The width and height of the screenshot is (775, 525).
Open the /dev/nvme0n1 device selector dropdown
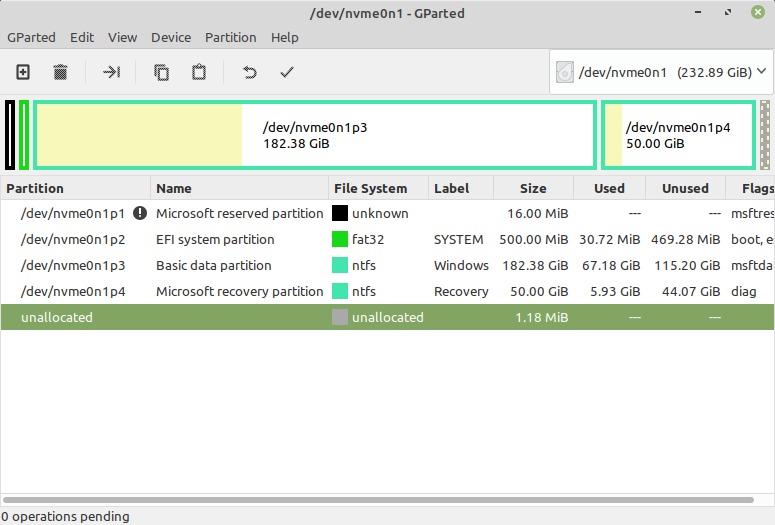pos(661,72)
